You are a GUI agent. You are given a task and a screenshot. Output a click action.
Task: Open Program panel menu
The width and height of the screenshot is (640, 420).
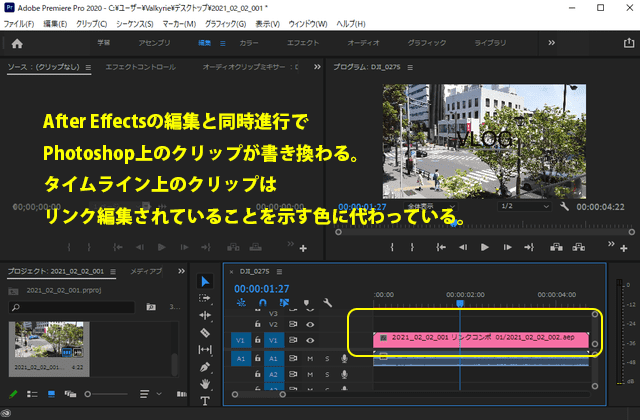coord(410,67)
